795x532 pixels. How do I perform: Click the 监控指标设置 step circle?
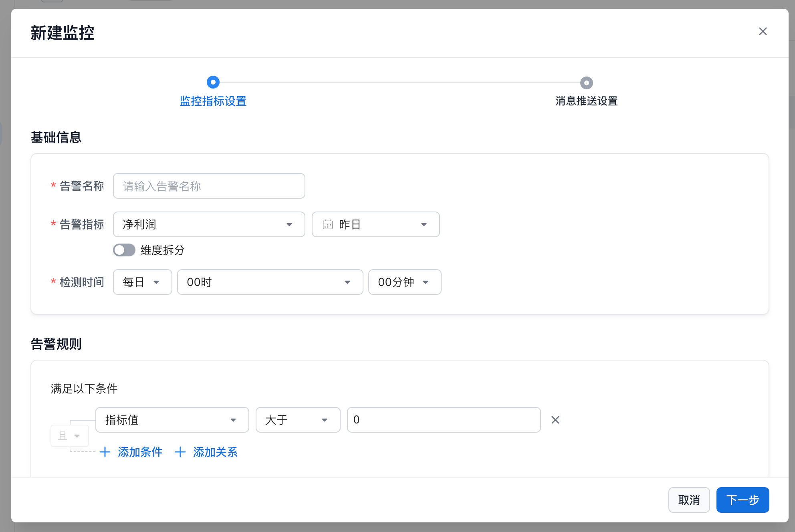213,83
